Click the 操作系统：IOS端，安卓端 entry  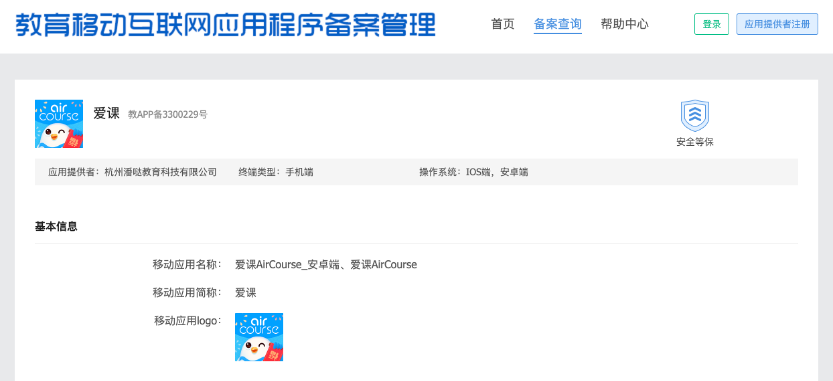point(473,172)
